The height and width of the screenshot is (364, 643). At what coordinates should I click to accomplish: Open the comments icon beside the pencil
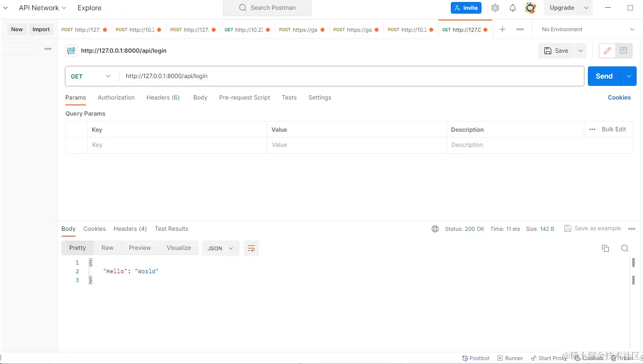point(623,51)
